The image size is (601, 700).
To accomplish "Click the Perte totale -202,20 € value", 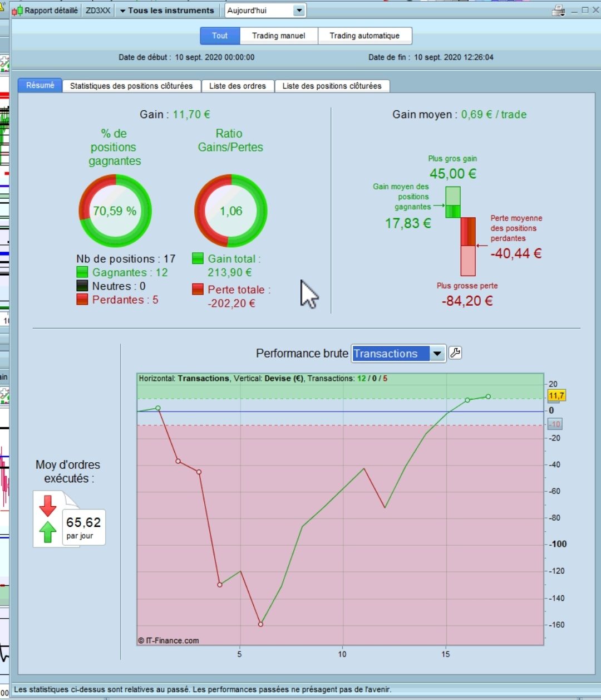I will (x=231, y=304).
